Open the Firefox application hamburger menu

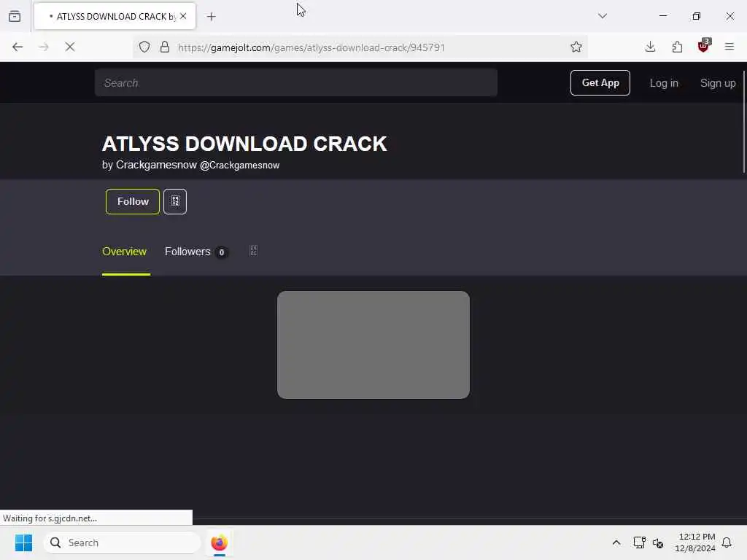point(729,47)
